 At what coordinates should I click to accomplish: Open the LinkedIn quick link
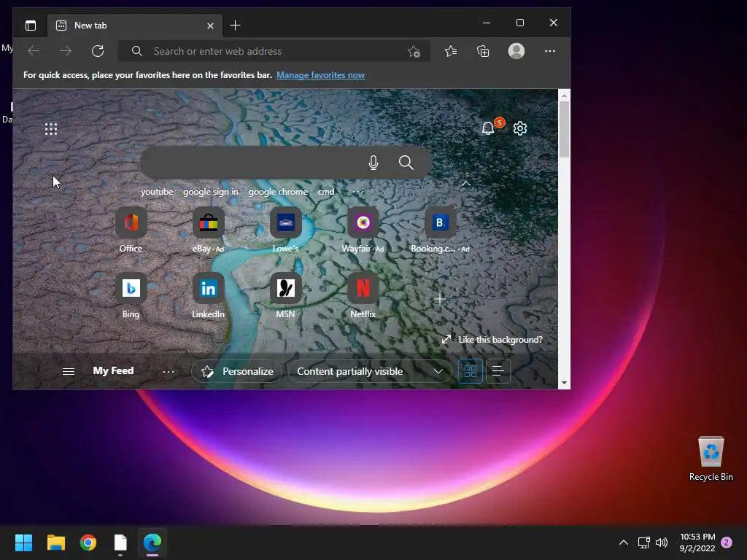pos(208,296)
